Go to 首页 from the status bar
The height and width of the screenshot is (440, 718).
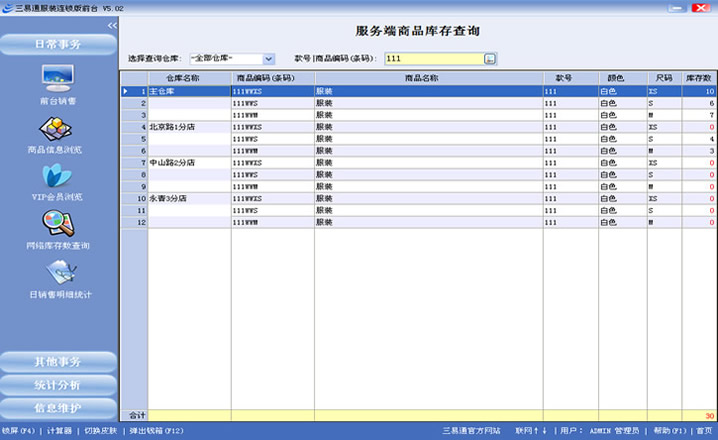tap(704, 431)
